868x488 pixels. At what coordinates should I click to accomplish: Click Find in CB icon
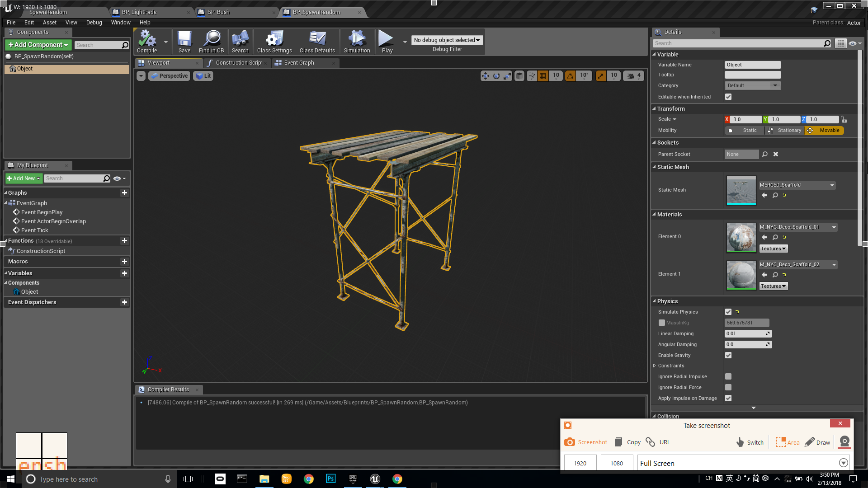point(212,42)
